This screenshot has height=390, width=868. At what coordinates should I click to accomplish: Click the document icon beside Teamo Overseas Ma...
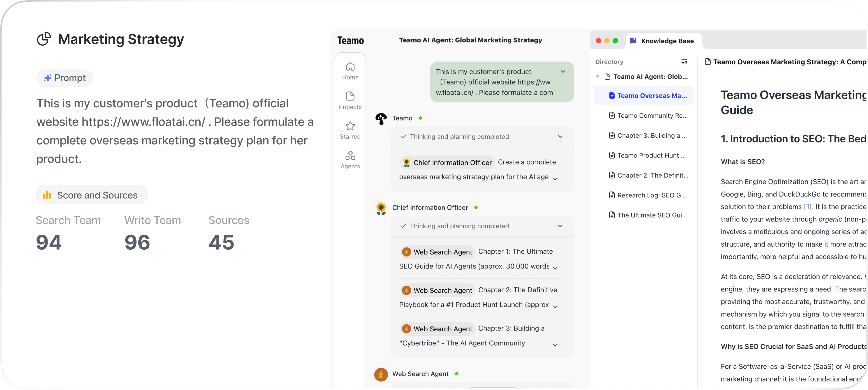(x=612, y=96)
